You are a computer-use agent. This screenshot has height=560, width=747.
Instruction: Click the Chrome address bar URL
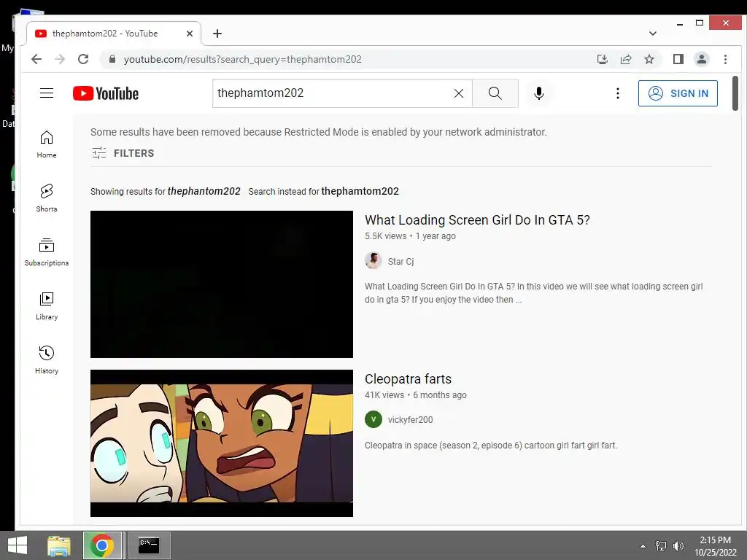coord(242,59)
